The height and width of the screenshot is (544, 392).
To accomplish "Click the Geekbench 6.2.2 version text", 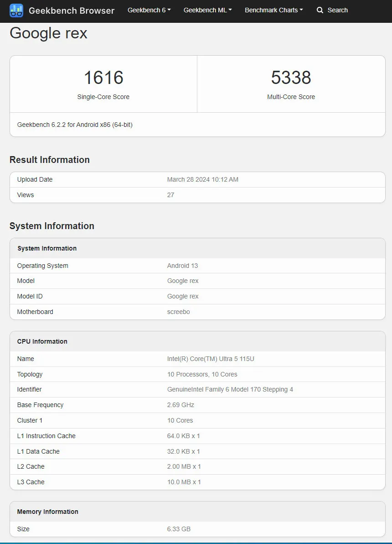I will pyautogui.click(x=75, y=125).
